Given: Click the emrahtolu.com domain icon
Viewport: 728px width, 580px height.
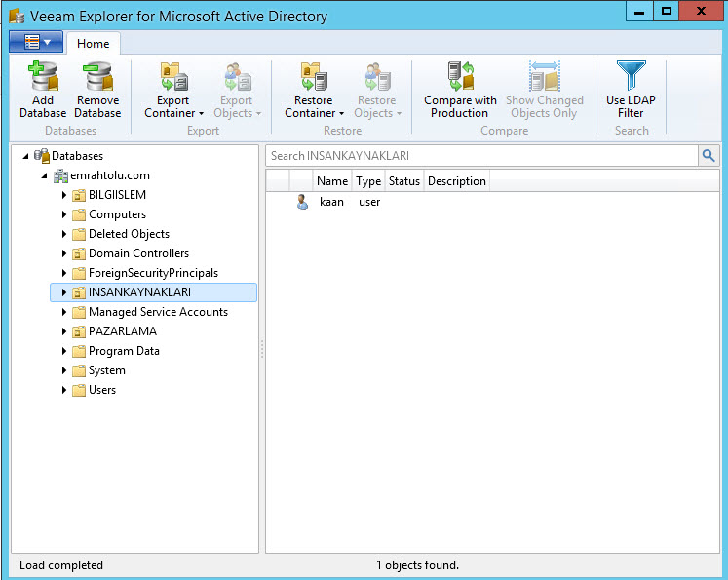Looking at the screenshot, I should coord(60,175).
